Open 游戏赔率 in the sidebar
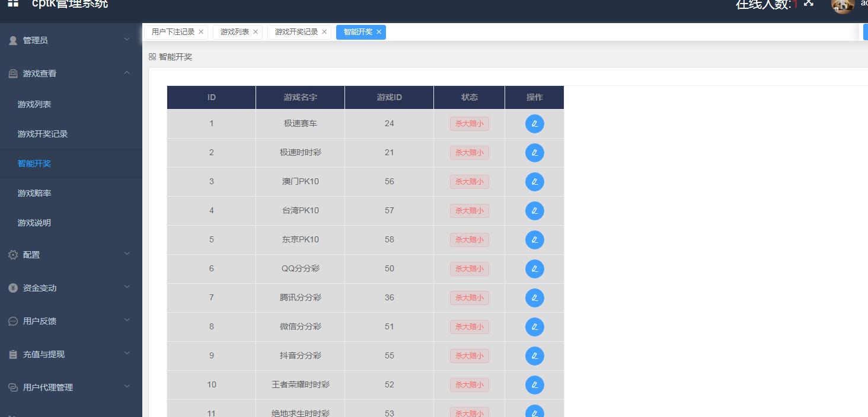The image size is (868, 417). [34, 193]
